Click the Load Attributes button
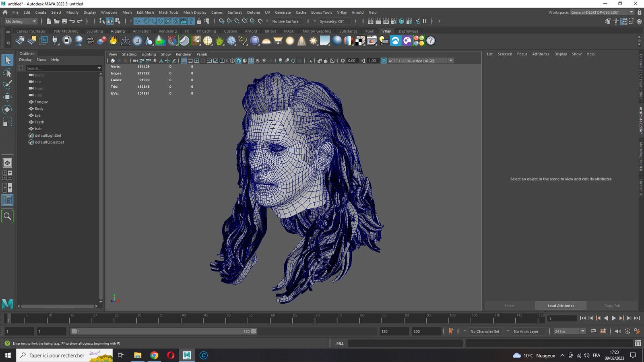644x362 pixels. [561, 306]
